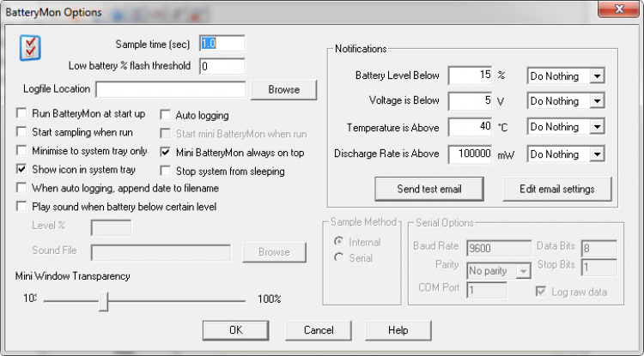Click Browse for Sound File

(275, 252)
